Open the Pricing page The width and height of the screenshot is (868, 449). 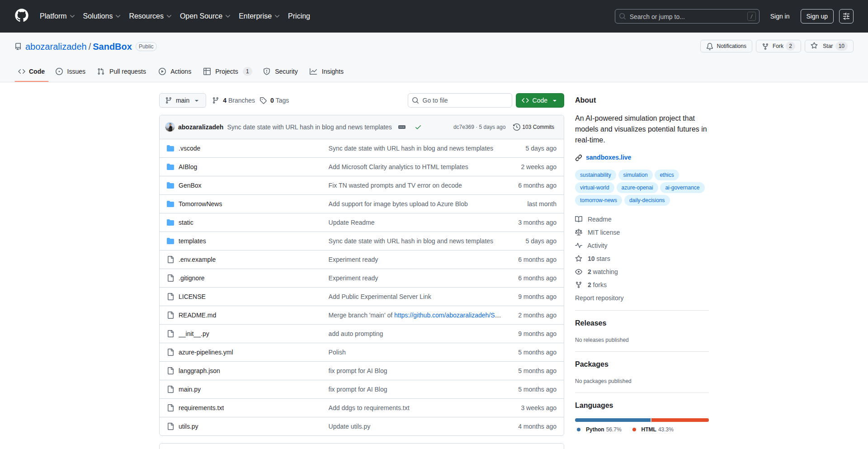(299, 16)
